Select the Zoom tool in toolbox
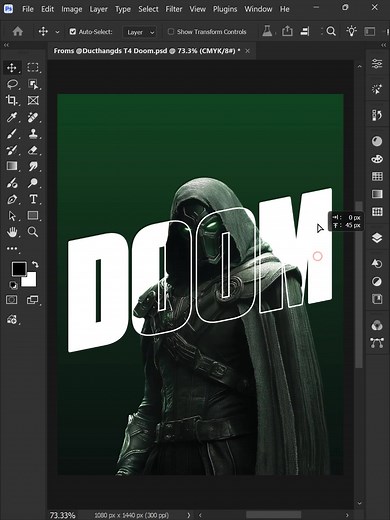390x520 pixels. click(33, 232)
